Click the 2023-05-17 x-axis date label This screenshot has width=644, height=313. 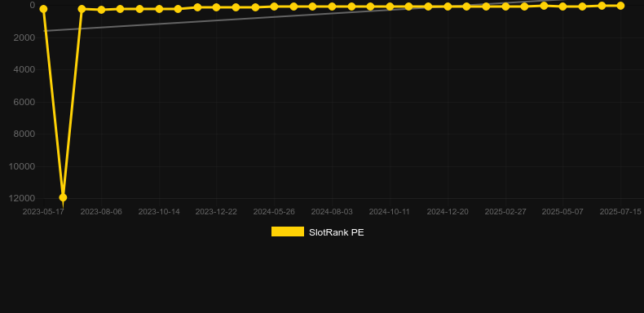coord(43,212)
